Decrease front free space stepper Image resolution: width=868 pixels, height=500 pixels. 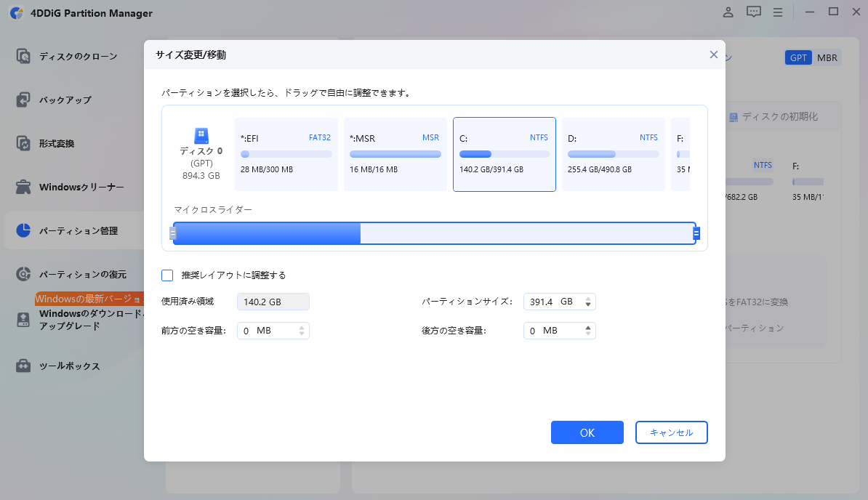(x=302, y=334)
